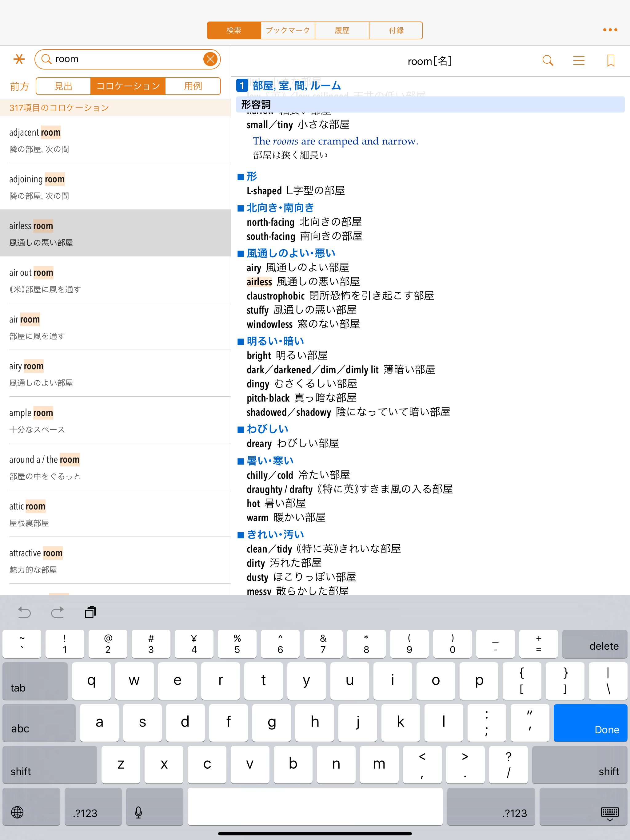Tap the tab key
Image resolution: width=630 pixels, height=840 pixels.
click(x=35, y=681)
